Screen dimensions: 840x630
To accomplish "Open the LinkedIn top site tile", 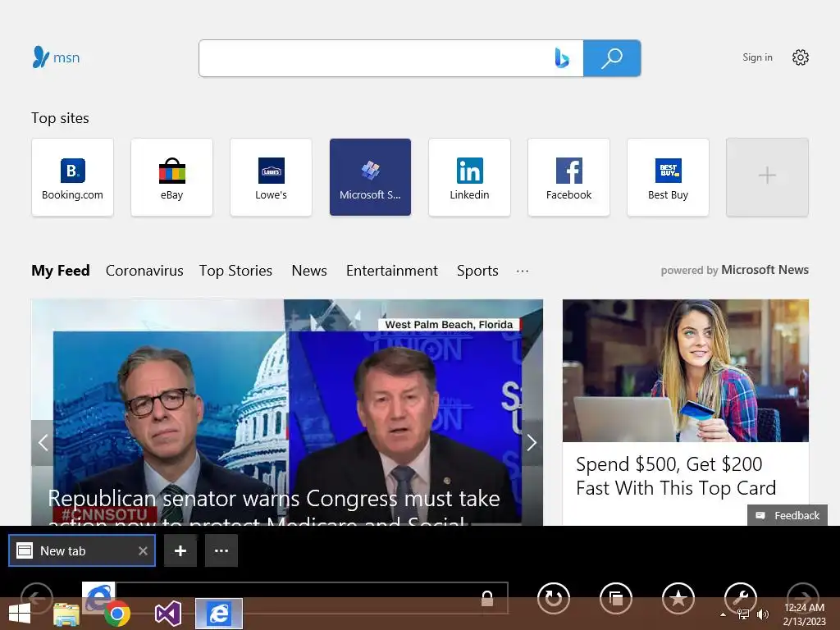I will pos(469,177).
